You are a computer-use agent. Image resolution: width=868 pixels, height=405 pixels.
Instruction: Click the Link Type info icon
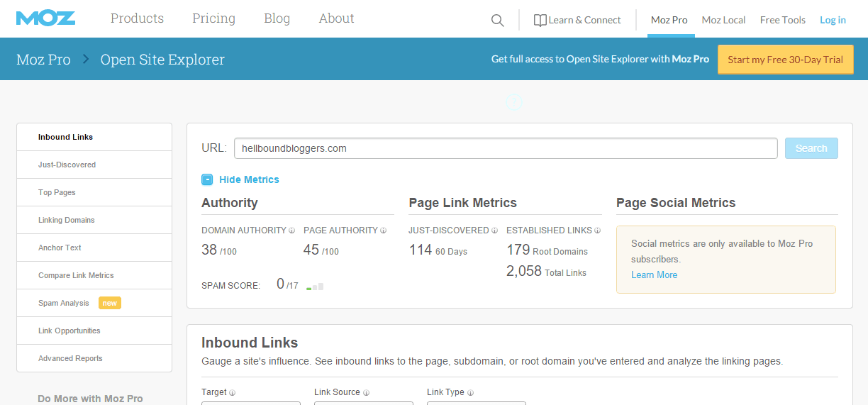pos(470,392)
